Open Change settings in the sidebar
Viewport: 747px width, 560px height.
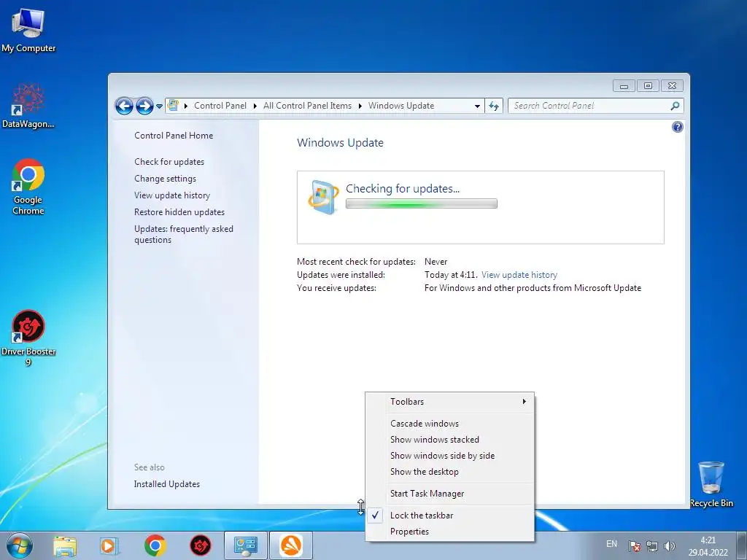coord(165,179)
